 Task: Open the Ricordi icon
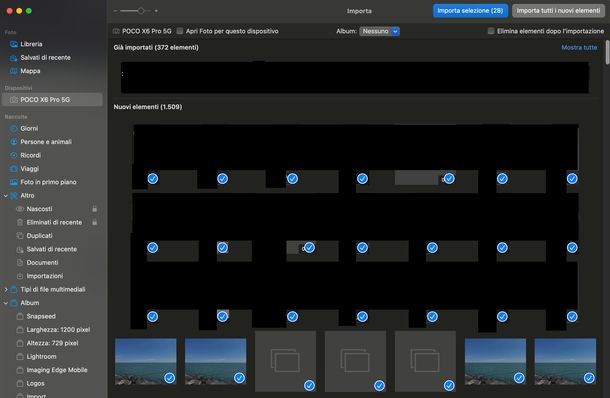(x=14, y=155)
